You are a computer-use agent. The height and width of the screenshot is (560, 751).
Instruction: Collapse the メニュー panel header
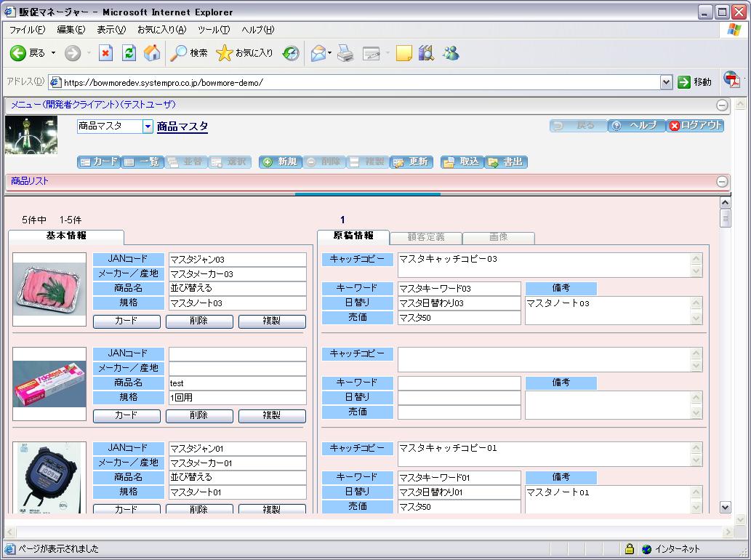[722, 105]
